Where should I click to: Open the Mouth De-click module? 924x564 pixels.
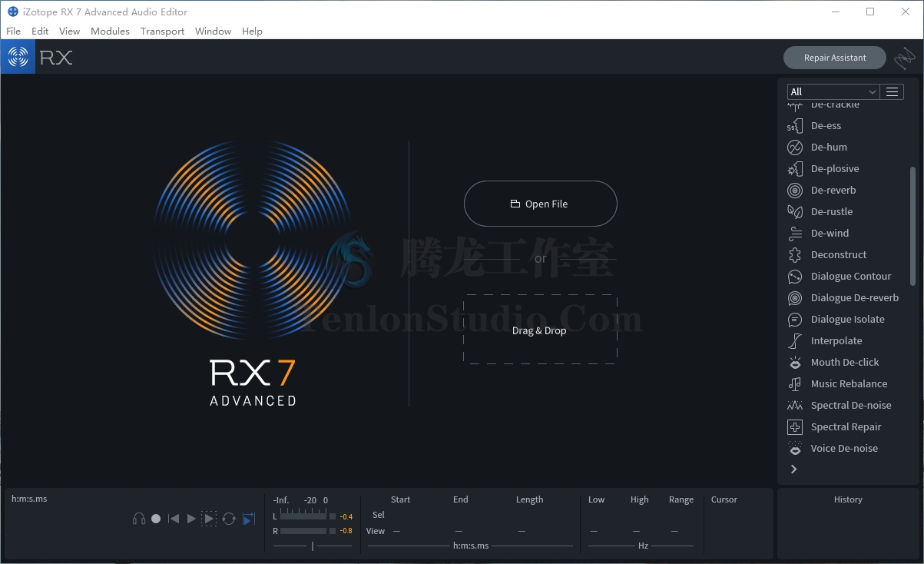click(x=845, y=363)
